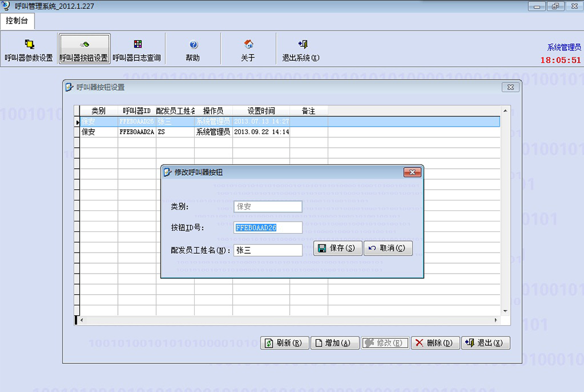The image size is (584, 392).
Task: Click the 设置时间 column header
Action: pyautogui.click(x=260, y=111)
